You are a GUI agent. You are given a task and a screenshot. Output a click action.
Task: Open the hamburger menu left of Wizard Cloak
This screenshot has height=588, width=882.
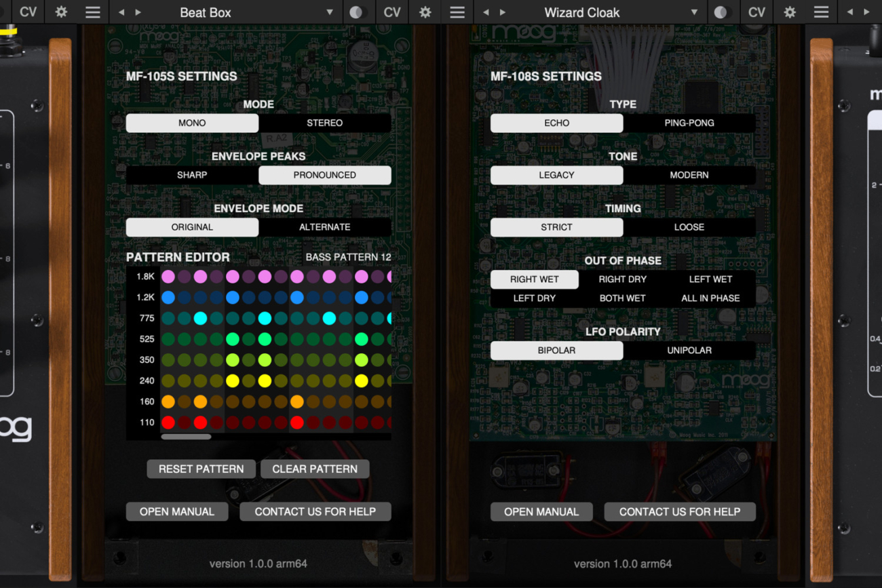[457, 12]
